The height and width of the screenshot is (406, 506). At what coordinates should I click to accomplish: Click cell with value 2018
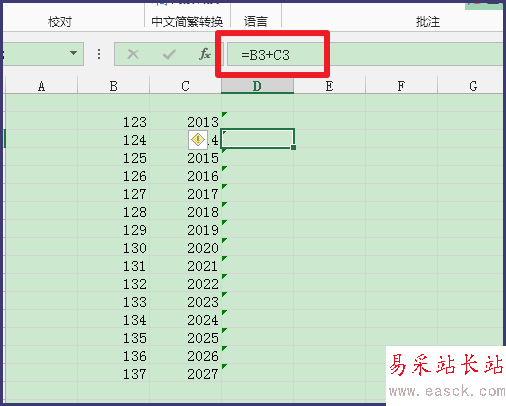(x=185, y=211)
